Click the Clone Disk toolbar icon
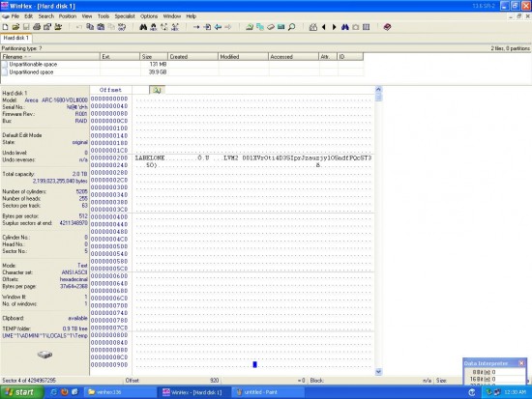Screen dimensions: 532x399 (x=260, y=27)
